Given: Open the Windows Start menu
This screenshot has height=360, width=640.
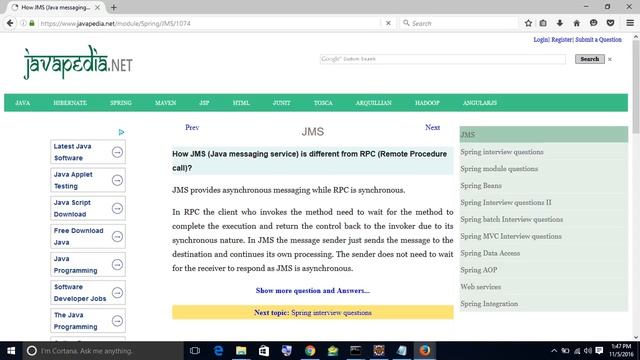Looking at the screenshot, I should pos(11,351).
